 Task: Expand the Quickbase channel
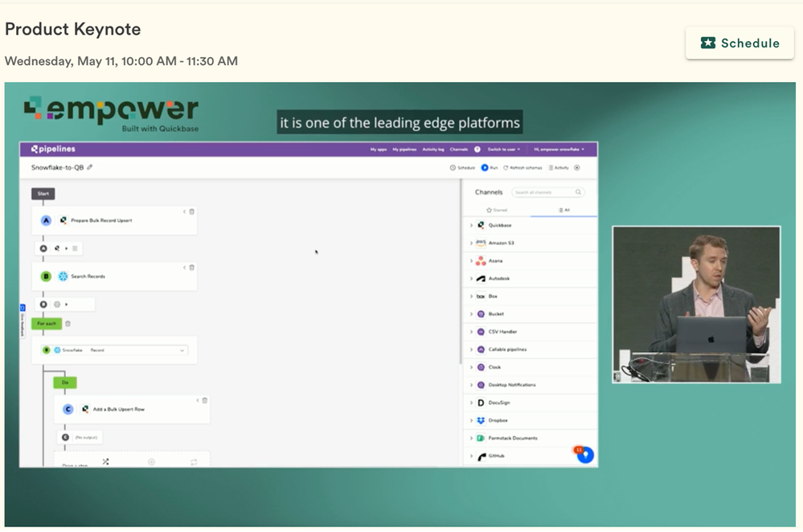point(471,225)
